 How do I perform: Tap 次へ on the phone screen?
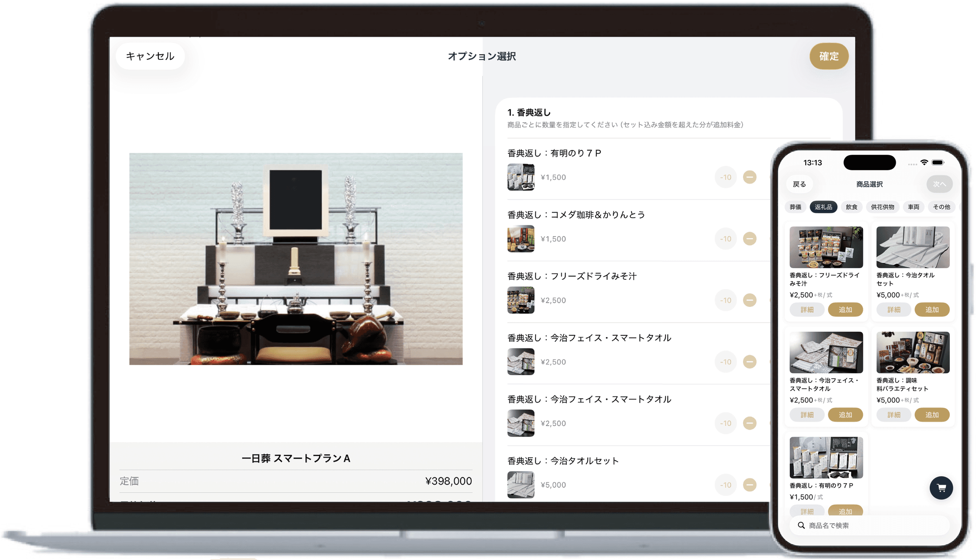pyautogui.click(x=940, y=184)
